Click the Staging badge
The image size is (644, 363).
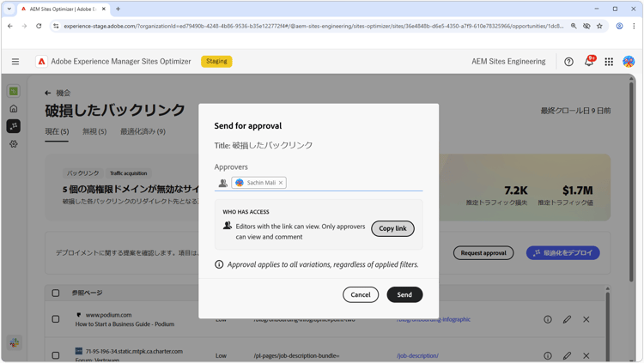[216, 61]
